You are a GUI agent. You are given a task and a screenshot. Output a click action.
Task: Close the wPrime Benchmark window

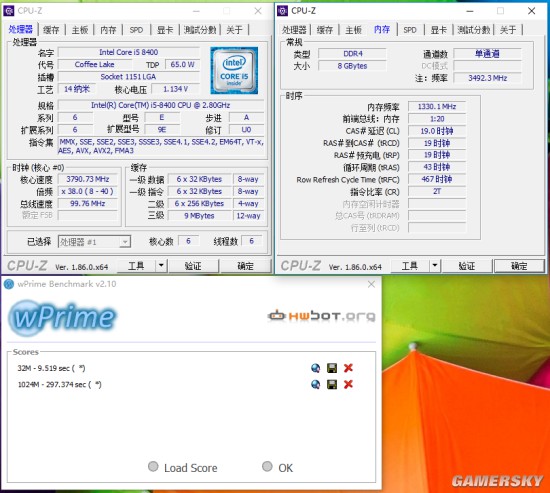[x=371, y=284]
